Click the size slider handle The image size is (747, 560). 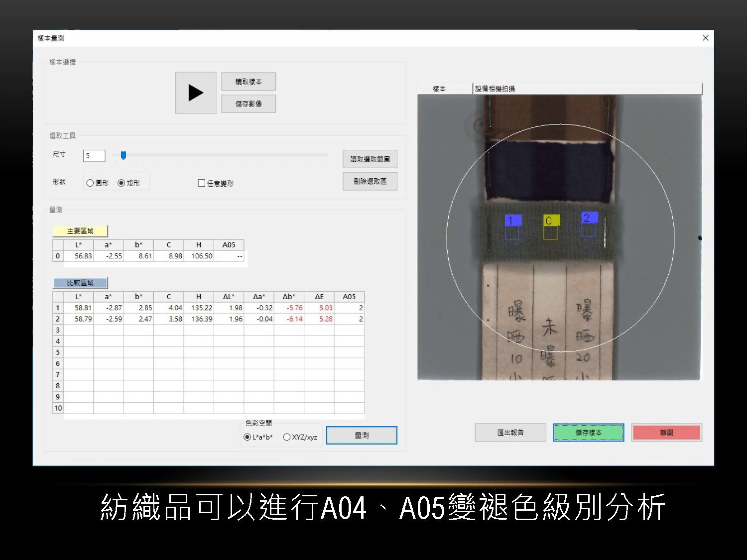point(124,156)
